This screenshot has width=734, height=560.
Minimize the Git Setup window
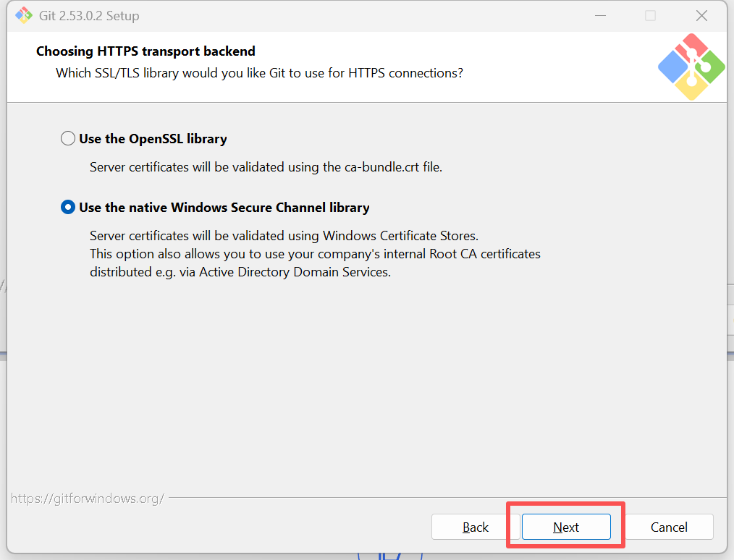[601, 15]
